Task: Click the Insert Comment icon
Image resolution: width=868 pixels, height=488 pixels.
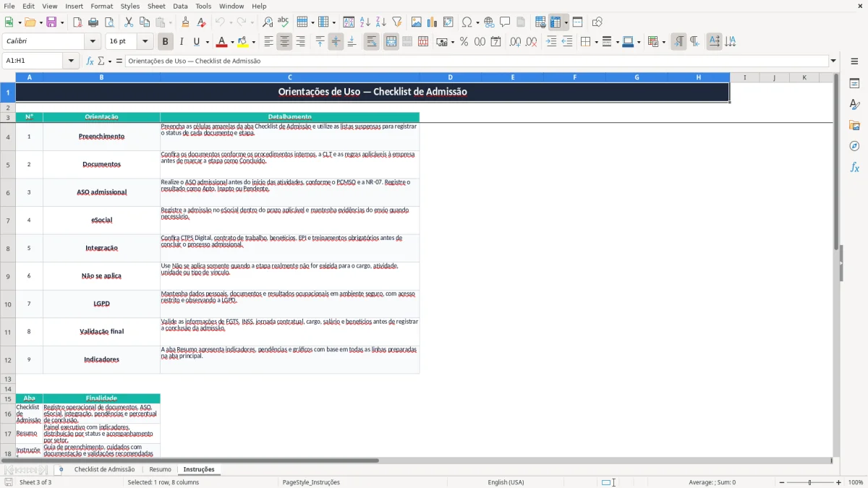Action: [x=505, y=22]
